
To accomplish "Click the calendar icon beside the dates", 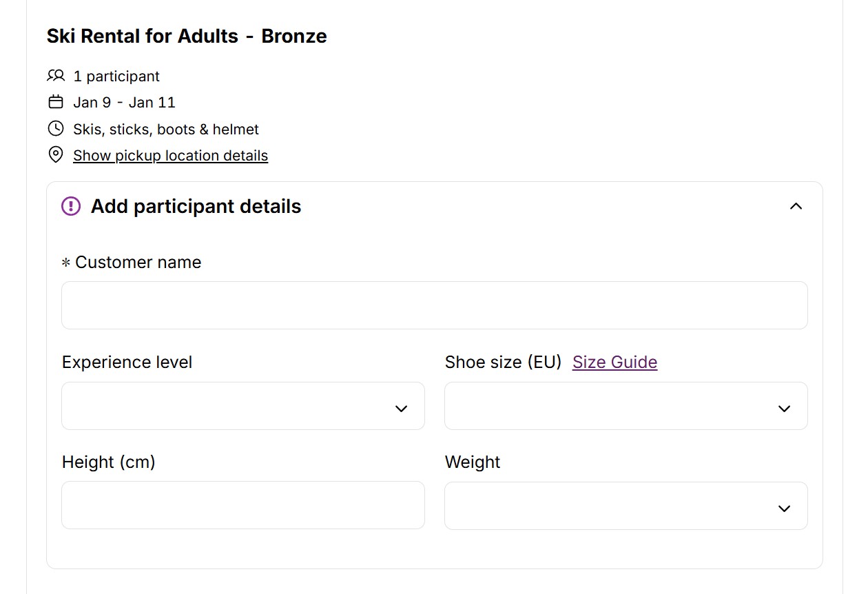I will click(x=56, y=102).
